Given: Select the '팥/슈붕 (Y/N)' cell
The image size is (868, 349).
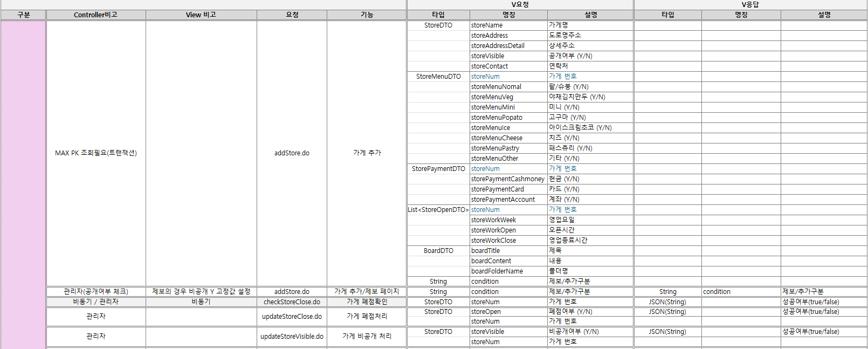Looking at the screenshot, I should point(590,87).
